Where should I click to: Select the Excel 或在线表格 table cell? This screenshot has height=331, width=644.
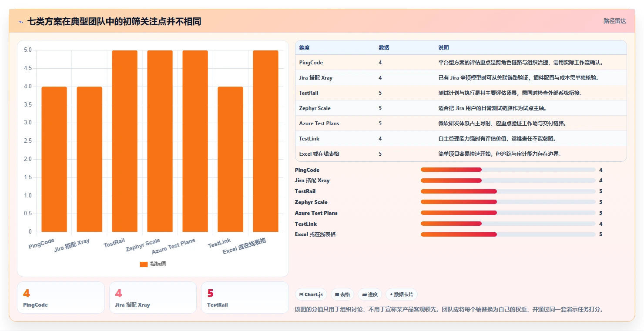pos(319,154)
